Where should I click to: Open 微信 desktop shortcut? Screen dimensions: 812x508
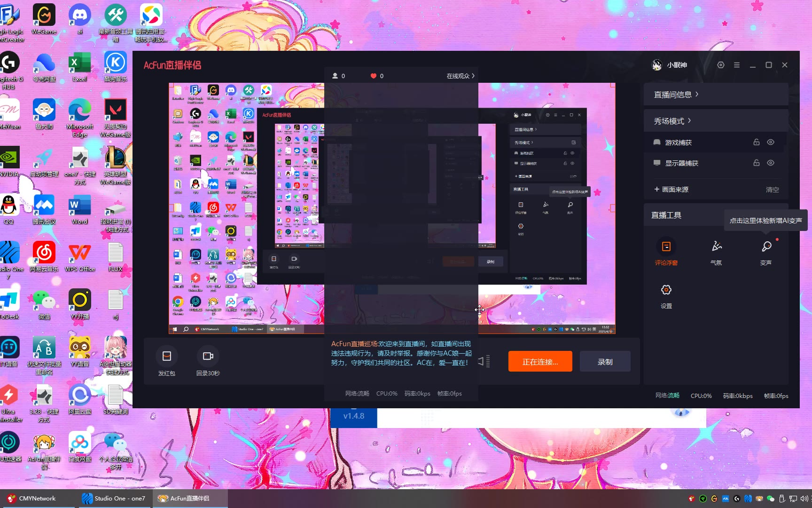pyautogui.click(x=44, y=304)
